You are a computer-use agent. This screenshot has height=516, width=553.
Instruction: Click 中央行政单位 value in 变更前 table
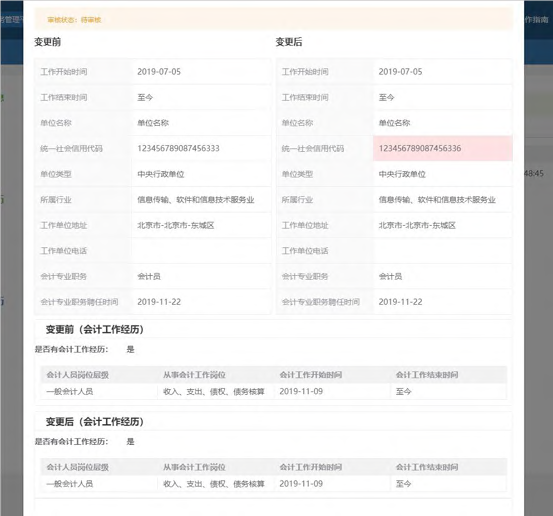[x=161, y=174]
